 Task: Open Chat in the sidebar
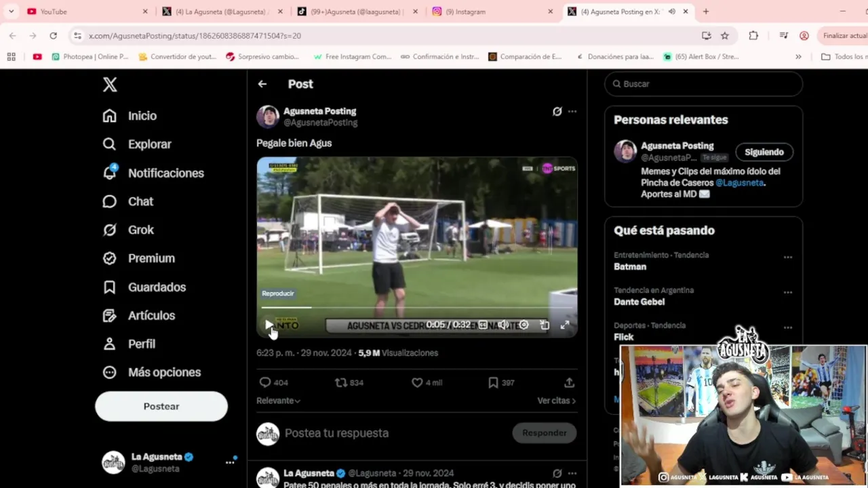pos(128,201)
